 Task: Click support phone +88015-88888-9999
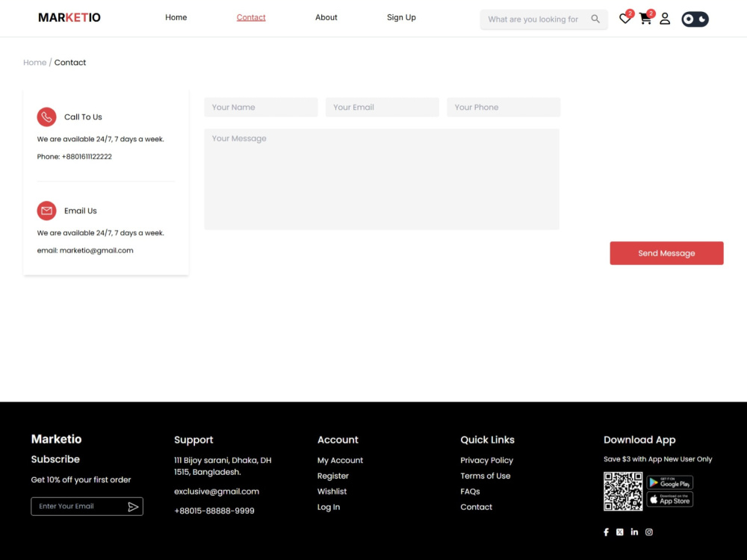tap(214, 511)
